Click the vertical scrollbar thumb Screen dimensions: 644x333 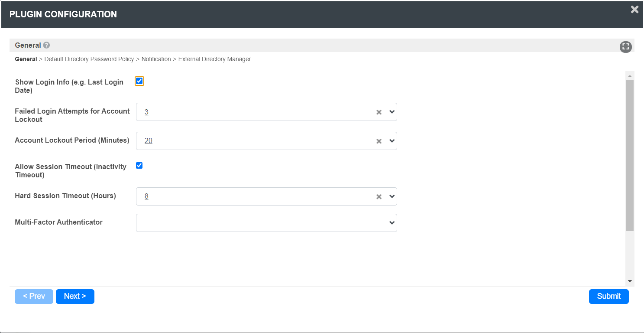pos(630,156)
